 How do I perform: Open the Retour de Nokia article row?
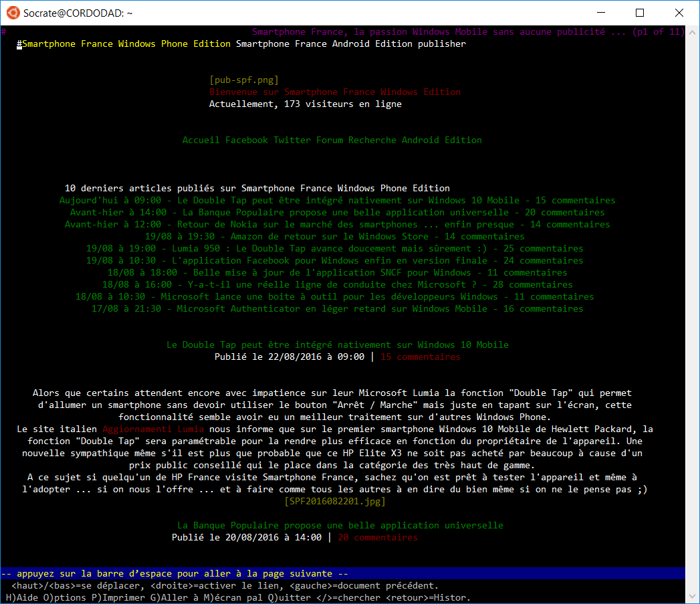(338, 225)
